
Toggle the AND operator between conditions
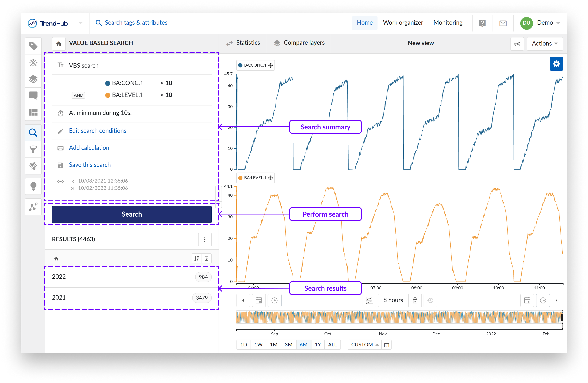78,95
